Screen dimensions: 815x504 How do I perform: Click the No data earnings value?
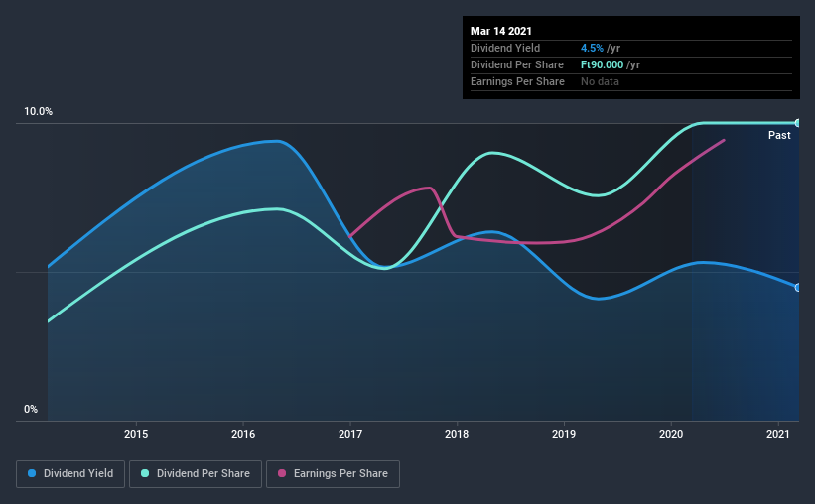600,81
